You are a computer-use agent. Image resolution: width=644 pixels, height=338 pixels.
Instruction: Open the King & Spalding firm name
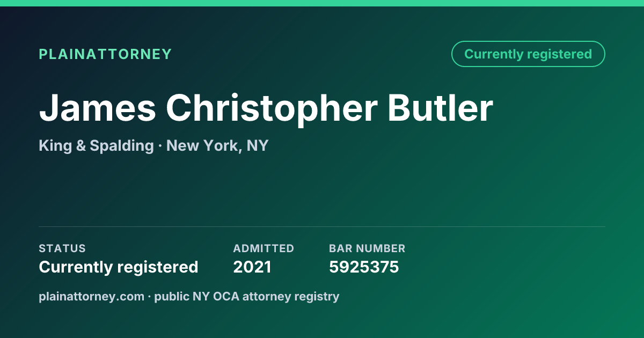(97, 146)
